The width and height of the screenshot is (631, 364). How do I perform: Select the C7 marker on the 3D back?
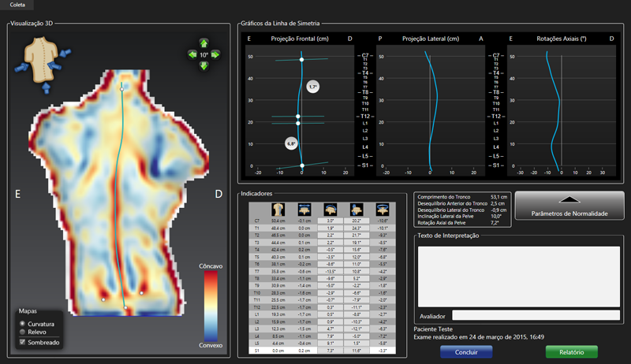pyautogui.click(x=122, y=89)
